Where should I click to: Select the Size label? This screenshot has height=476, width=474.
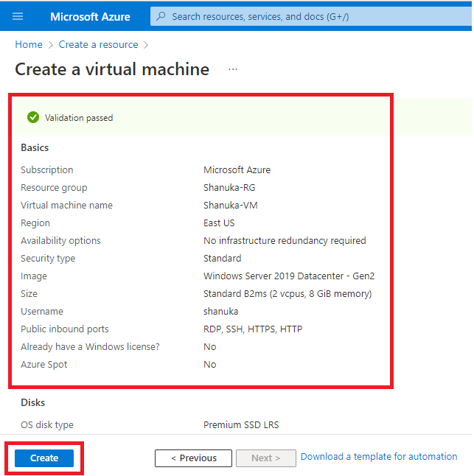tap(29, 294)
